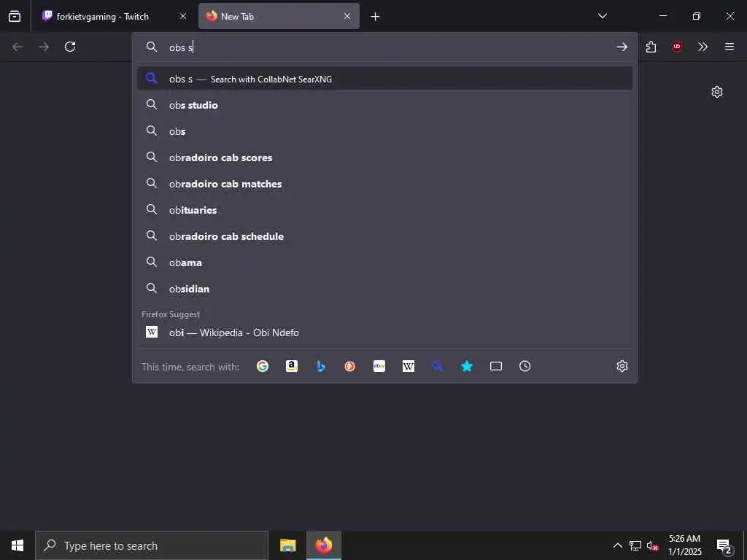Open 'obi — Wikipedia - Obi Ndefo' suggestion
Viewport: 747px width, 560px height.
point(384,332)
